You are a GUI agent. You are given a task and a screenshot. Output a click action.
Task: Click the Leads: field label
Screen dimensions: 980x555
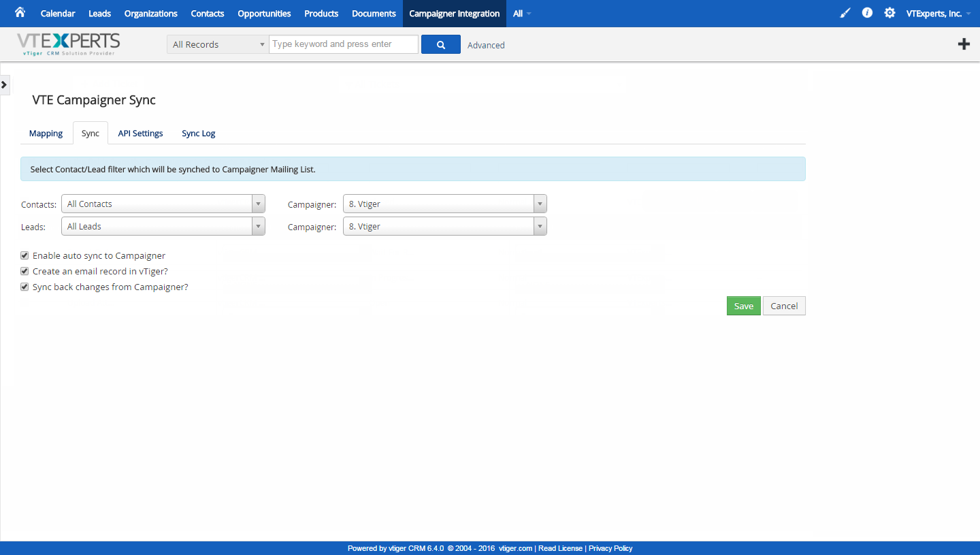coord(33,227)
